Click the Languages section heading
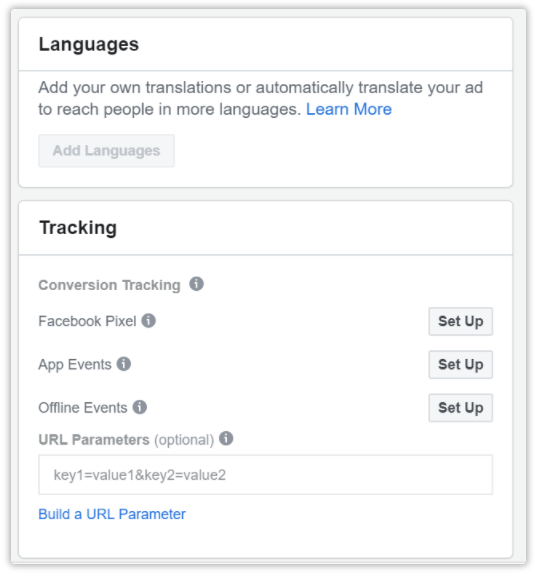Viewport: 535px width, 577px height. coord(89,45)
